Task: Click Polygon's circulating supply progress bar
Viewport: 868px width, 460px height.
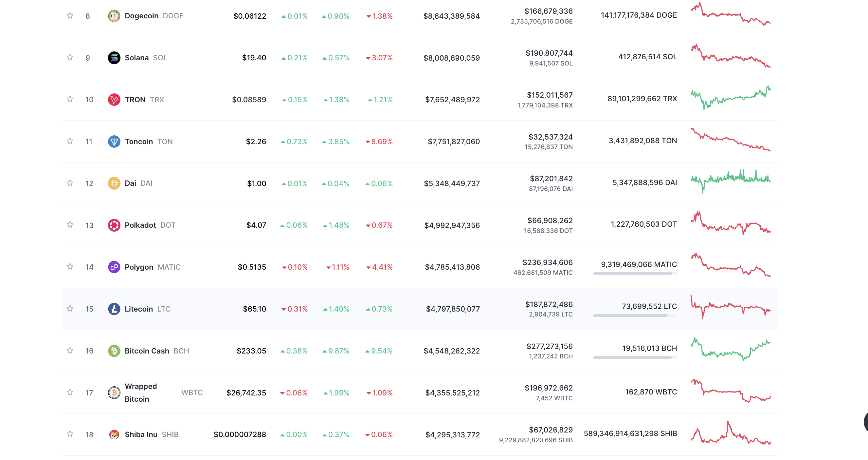Action: pyautogui.click(x=635, y=274)
